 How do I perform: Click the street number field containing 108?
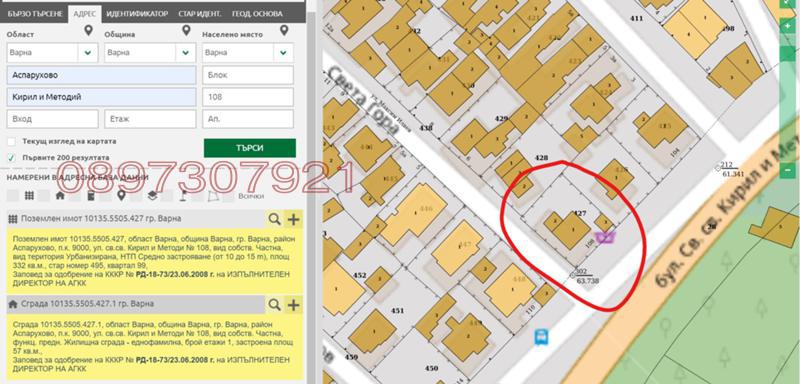click(248, 97)
